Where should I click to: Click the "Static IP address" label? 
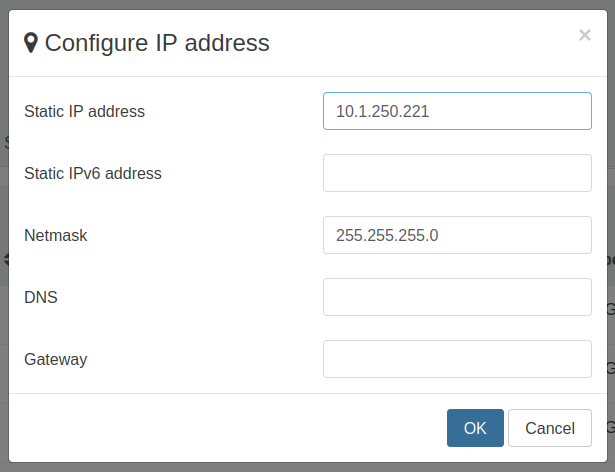pos(84,111)
